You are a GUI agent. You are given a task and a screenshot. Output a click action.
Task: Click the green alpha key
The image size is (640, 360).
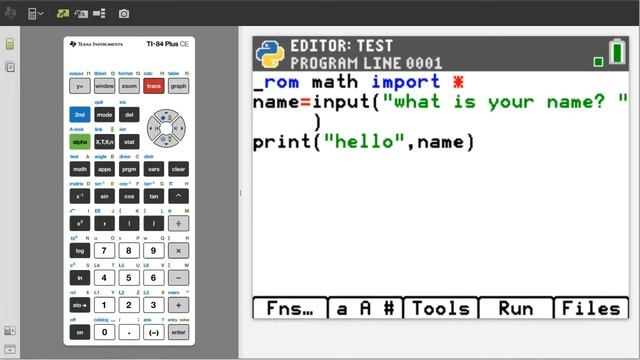point(80,142)
